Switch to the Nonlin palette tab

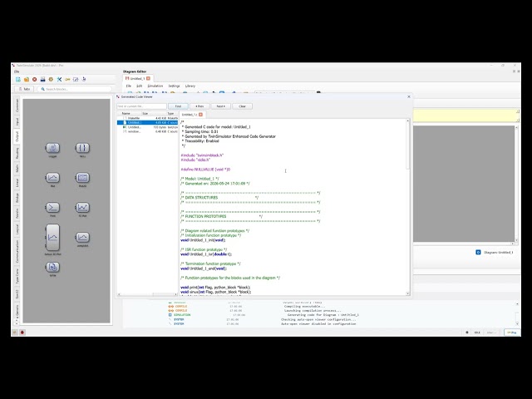(x=17, y=214)
